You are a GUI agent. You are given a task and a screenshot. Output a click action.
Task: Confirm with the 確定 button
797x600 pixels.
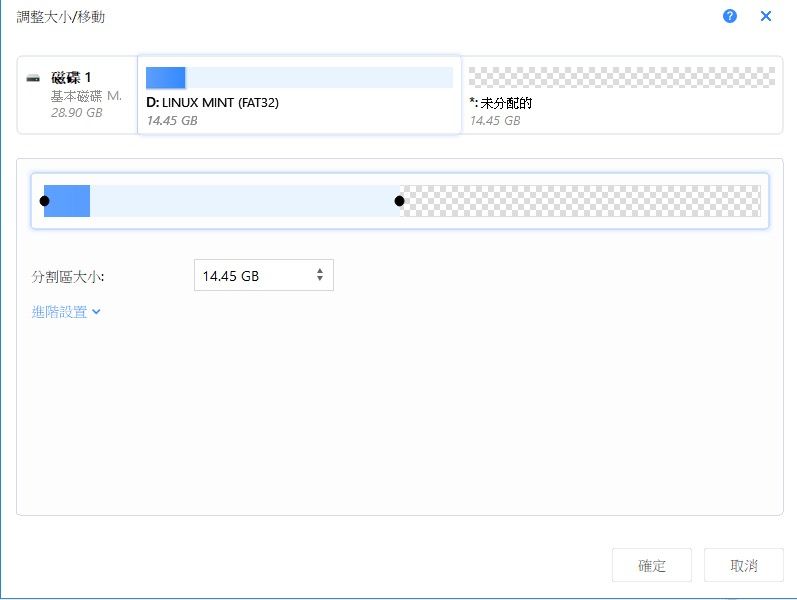click(651, 565)
